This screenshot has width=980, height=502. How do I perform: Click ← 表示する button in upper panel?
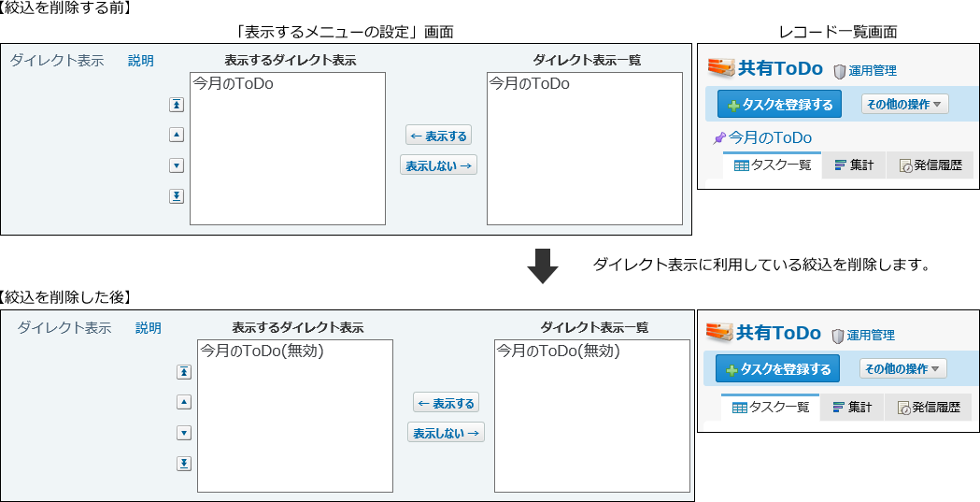pos(438,135)
